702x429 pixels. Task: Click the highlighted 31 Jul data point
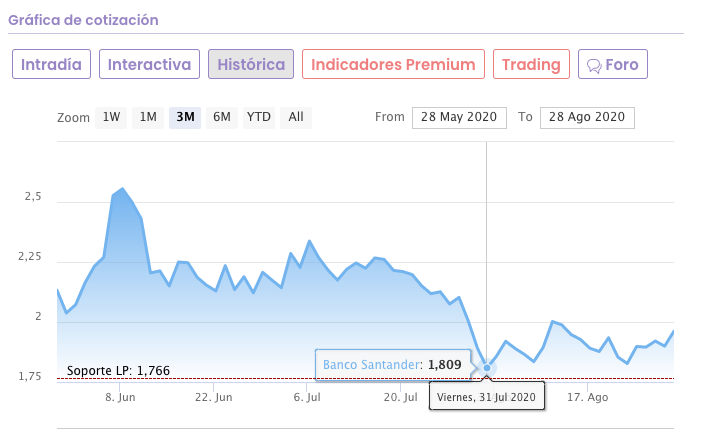(x=487, y=367)
